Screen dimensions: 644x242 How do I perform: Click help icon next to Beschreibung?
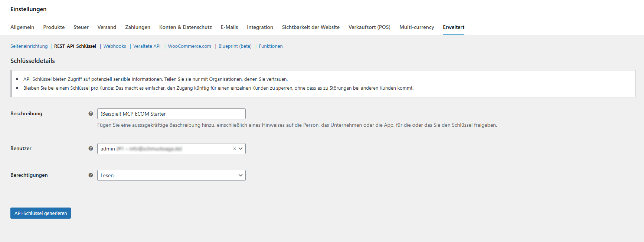pos(91,114)
